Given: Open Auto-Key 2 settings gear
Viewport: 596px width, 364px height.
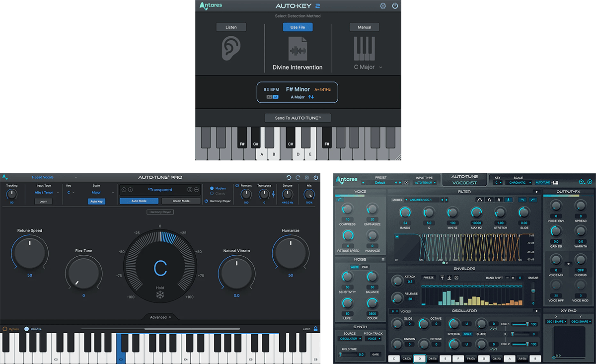Looking at the screenshot, I should coord(382,6).
